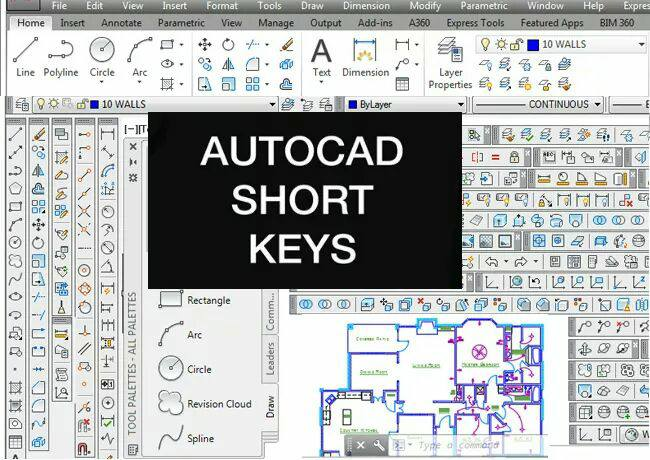Close the command line with X
The width and height of the screenshot is (650, 460).
pyautogui.click(x=361, y=445)
